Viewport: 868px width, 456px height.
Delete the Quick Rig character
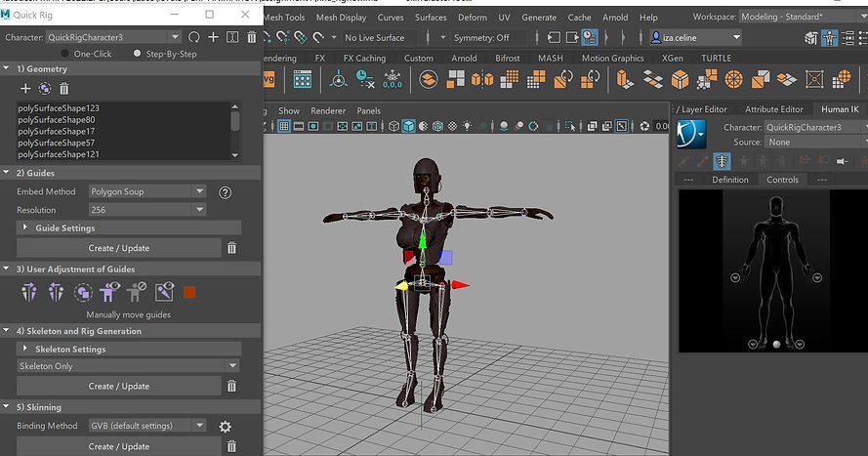coord(252,37)
